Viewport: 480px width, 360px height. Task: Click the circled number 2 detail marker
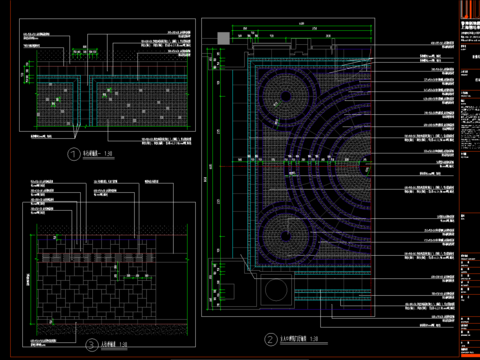270,340
